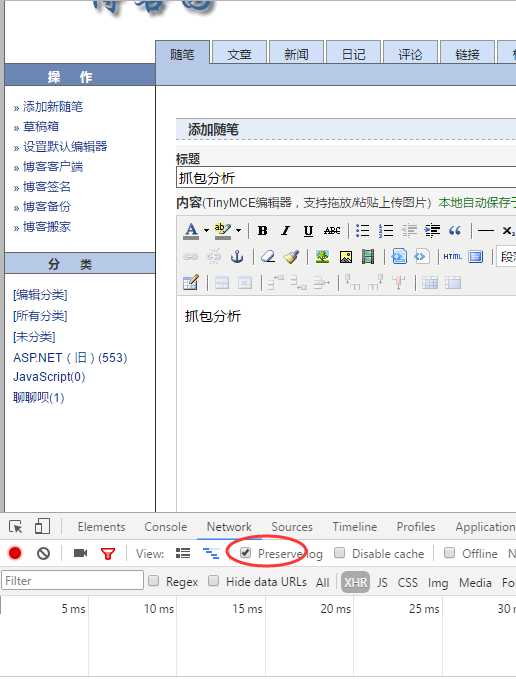Click the 标题 title input field
Image resolution: width=516 pixels, height=687 pixels.
coord(346,178)
